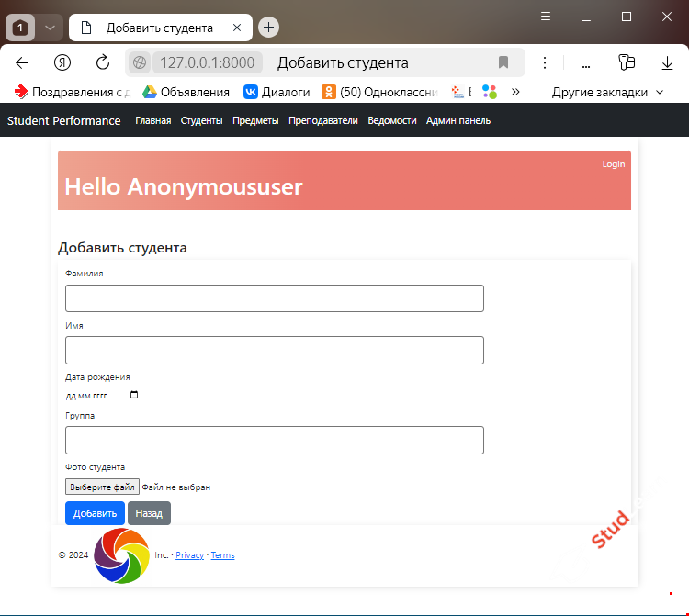Click the Выберите файл button
The height and width of the screenshot is (616, 689).
pyautogui.click(x=102, y=487)
